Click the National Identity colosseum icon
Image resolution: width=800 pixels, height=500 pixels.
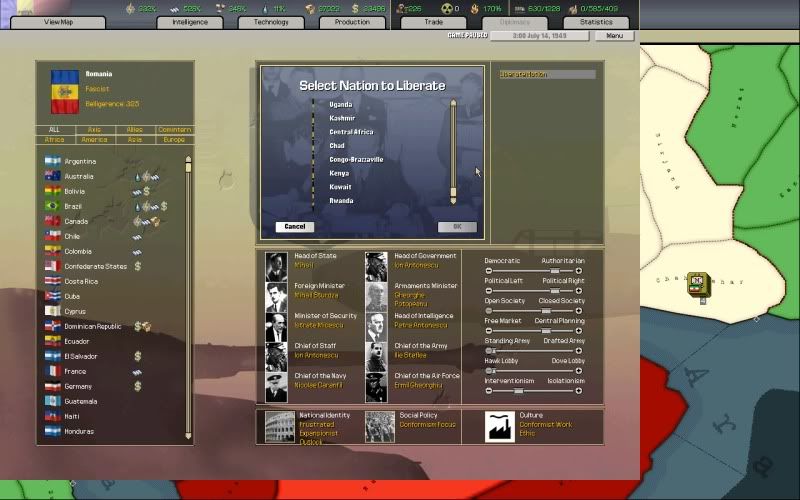click(280, 427)
